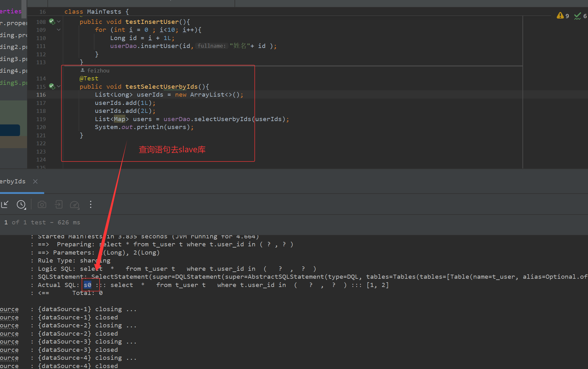Run testInsertUser via gutter run icon
Screen dimensions: 588x369
coord(52,22)
